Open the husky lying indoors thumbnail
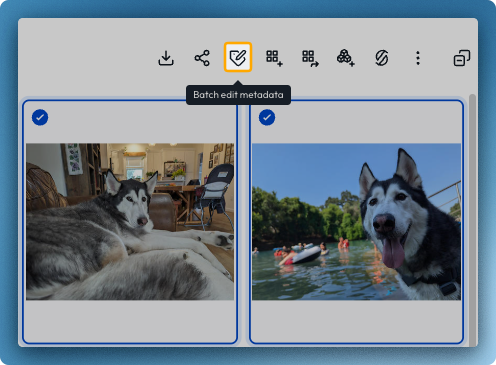This screenshot has width=496, height=365. (x=130, y=222)
